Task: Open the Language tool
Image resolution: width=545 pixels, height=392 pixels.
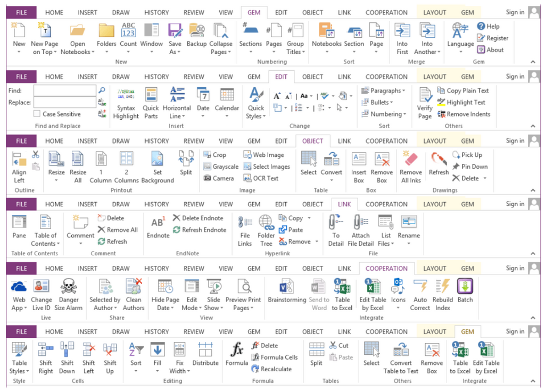Action: (460, 30)
